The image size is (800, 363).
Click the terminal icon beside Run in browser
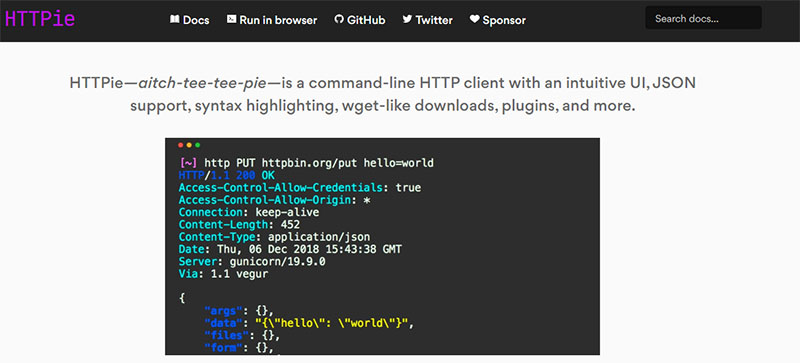(231, 19)
